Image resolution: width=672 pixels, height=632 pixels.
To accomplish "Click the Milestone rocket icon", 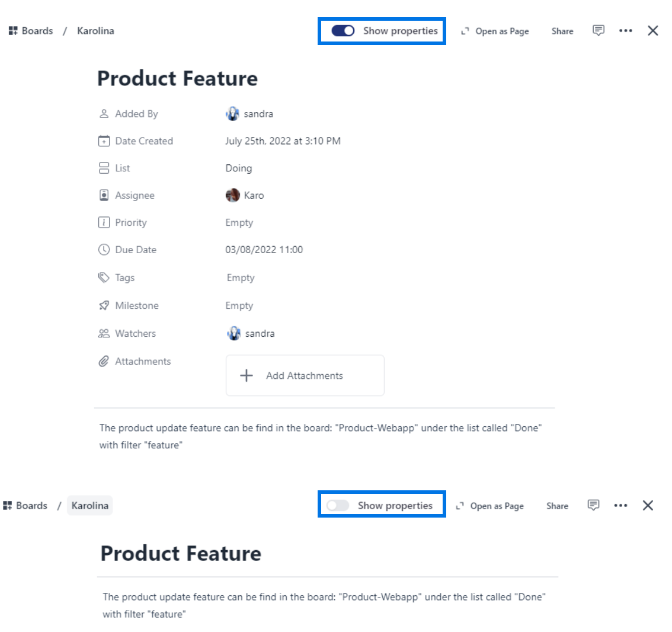I will pyautogui.click(x=104, y=305).
